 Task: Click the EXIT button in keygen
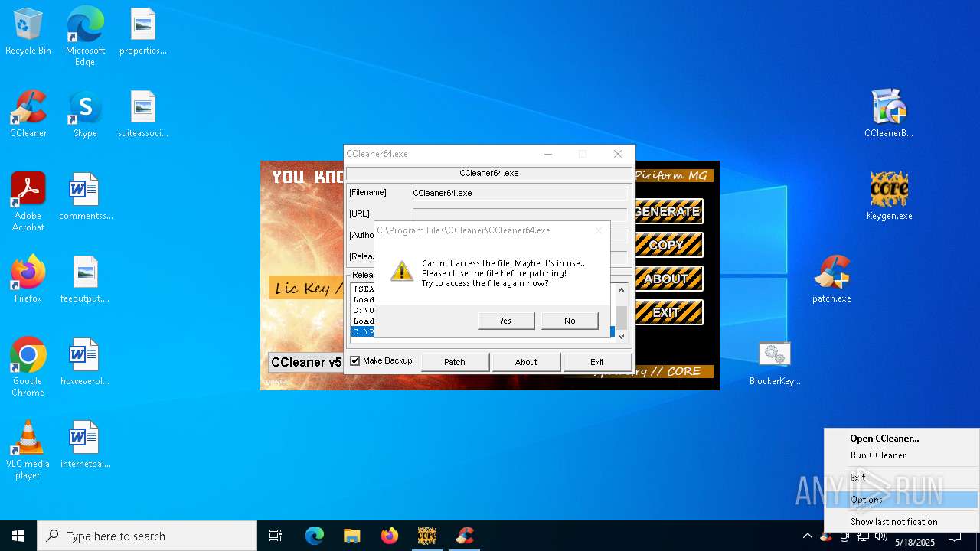668,312
